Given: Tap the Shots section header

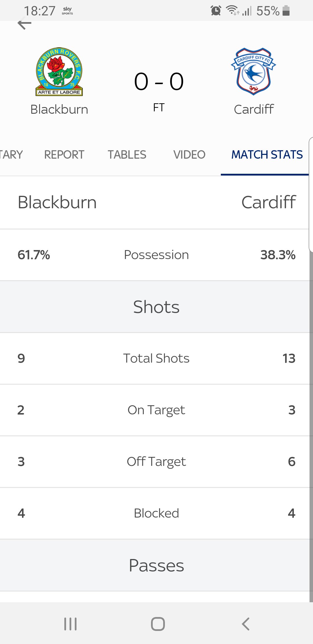Looking at the screenshot, I should click(x=156, y=307).
